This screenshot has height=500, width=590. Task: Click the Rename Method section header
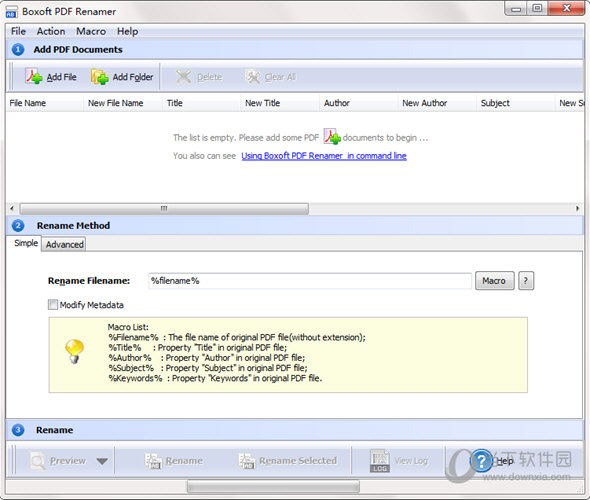tap(295, 225)
